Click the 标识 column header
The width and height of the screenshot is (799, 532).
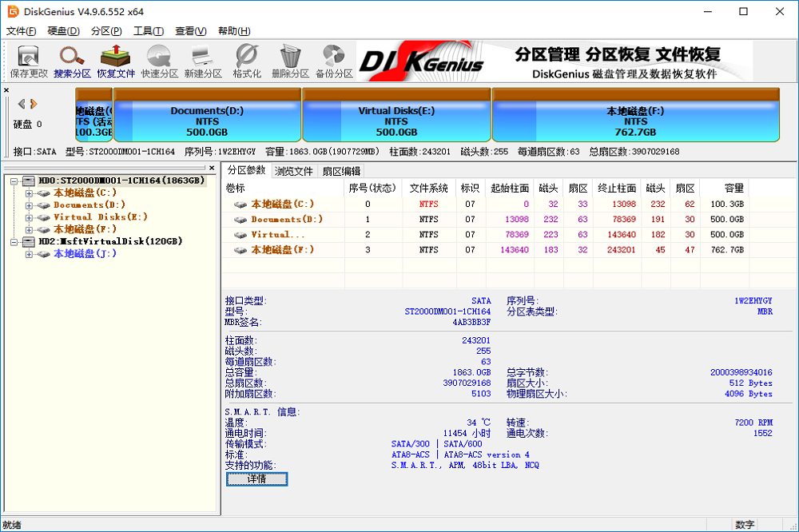(x=470, y=188)
